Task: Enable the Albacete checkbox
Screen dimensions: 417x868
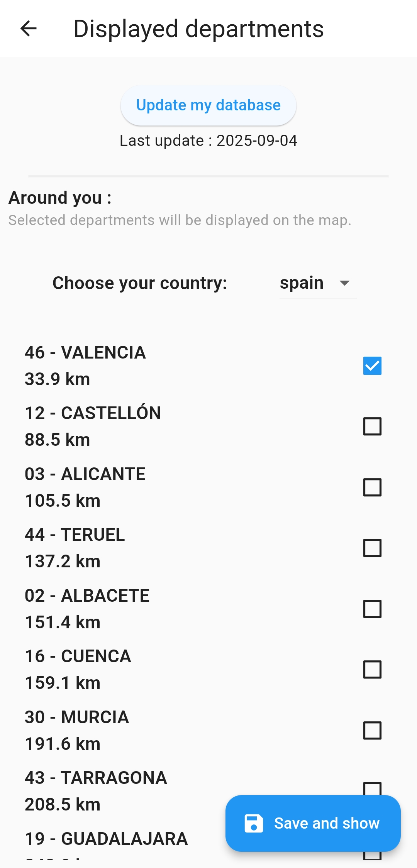Action: click(x=372, y=609)
